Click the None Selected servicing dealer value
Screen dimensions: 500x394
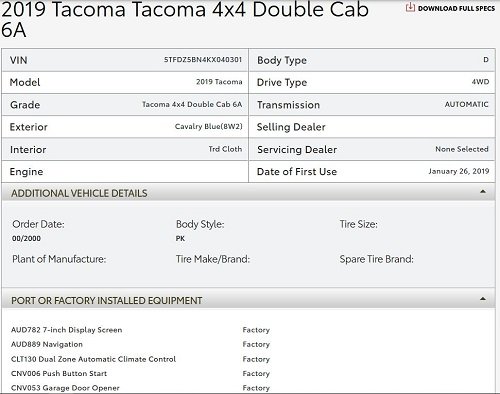tap(462, 149)
